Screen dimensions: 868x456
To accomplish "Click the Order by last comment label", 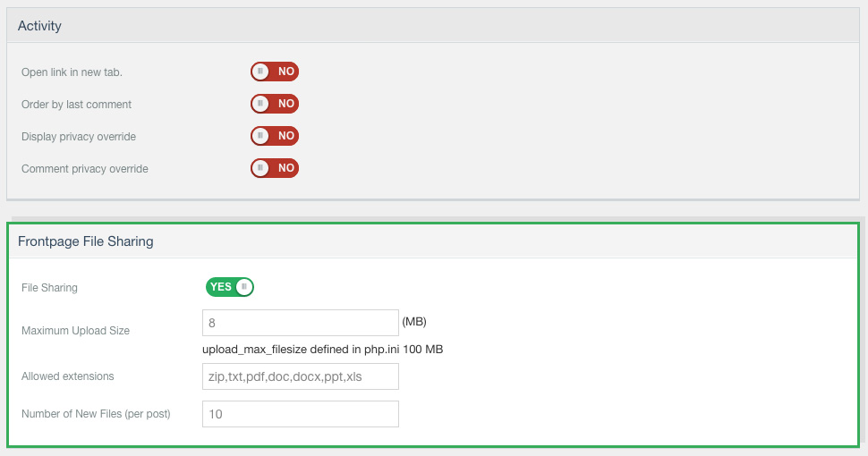I will [76, 105].
